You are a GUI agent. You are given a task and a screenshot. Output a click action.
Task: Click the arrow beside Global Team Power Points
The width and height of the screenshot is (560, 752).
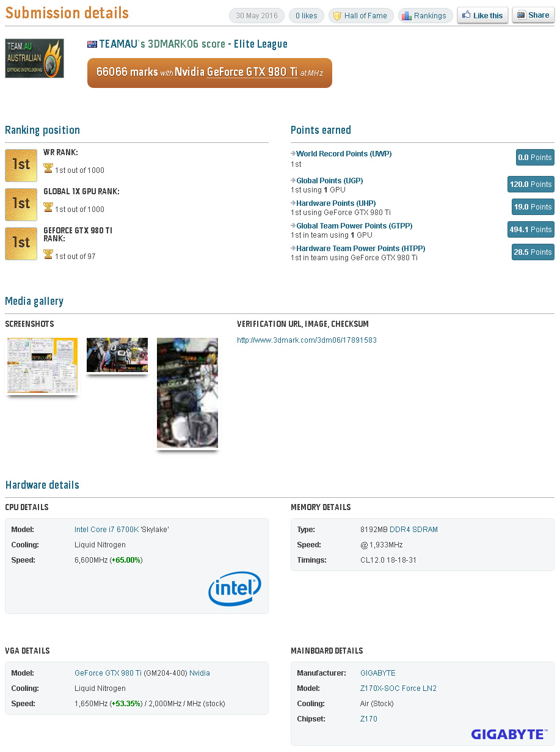coord(293,226)
